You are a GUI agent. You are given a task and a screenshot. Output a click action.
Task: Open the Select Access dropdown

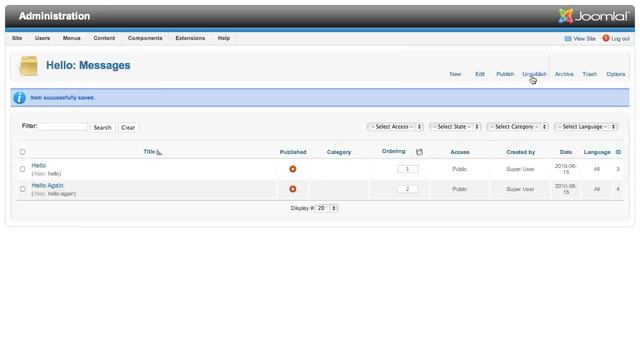395,127
